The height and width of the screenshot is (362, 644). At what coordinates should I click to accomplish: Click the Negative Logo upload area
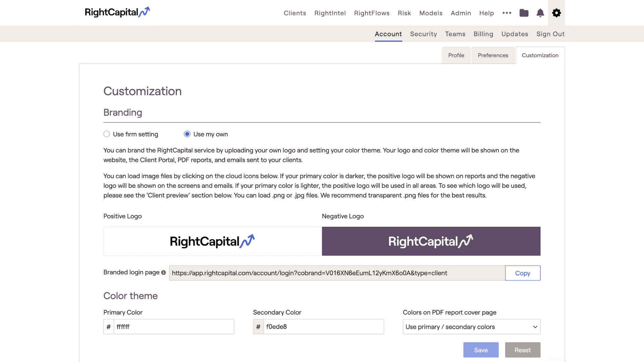(431, 241)
